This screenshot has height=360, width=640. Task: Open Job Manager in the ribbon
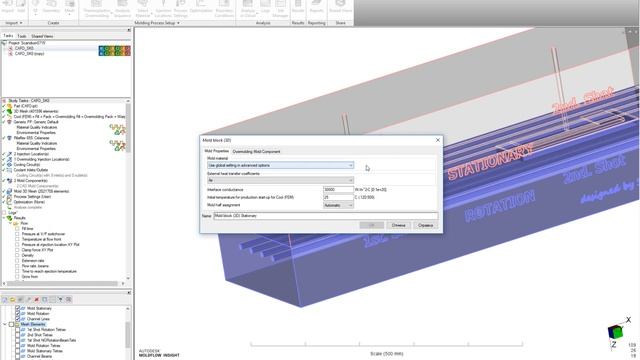[280, 8]
